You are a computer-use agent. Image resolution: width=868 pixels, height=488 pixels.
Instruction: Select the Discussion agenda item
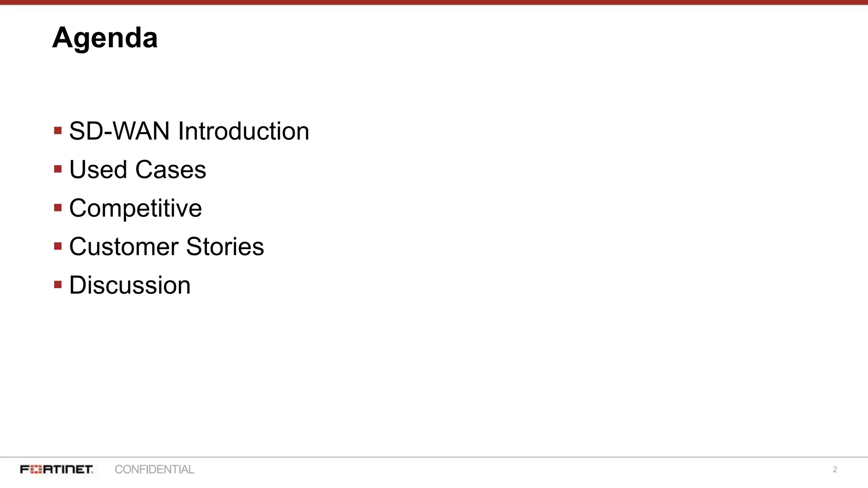[130, 285]
